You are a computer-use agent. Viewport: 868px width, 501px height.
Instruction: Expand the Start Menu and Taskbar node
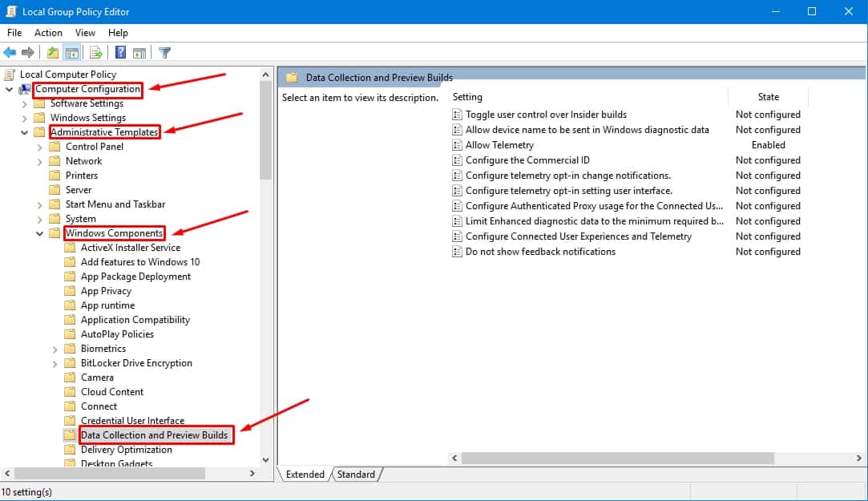click(x=39, y=205)
